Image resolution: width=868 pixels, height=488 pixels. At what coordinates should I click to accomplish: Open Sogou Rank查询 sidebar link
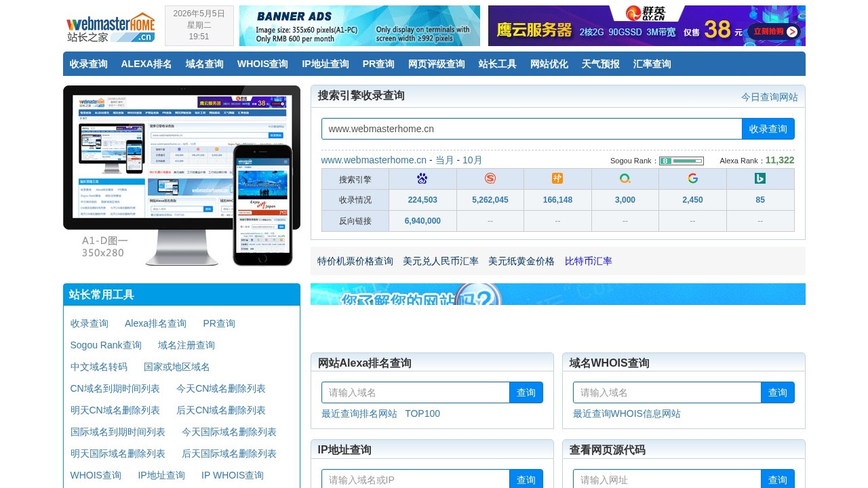coord(106,345)
